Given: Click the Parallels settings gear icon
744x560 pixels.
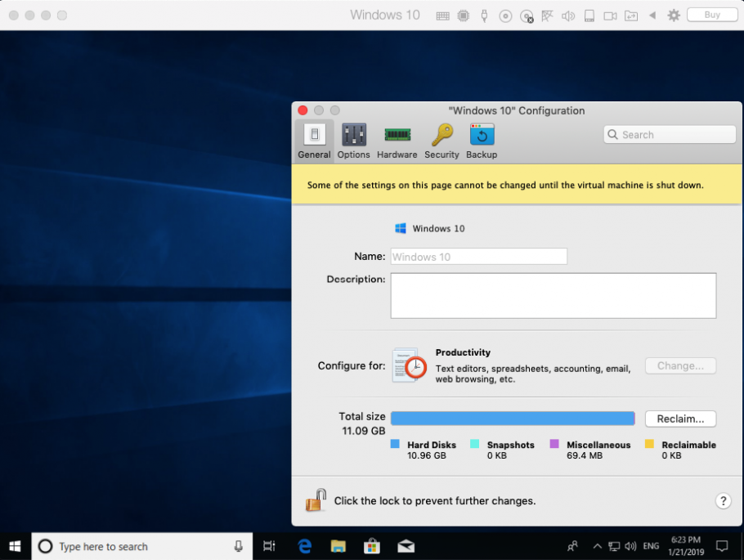Looking at the screenshot, I should (x=673, y=15).
